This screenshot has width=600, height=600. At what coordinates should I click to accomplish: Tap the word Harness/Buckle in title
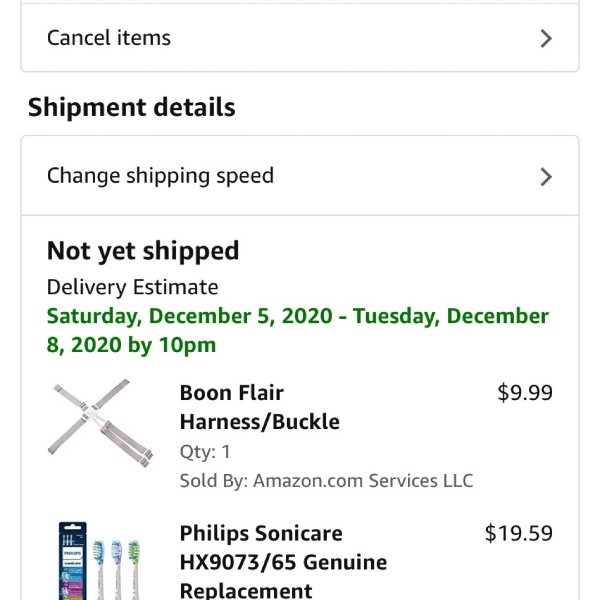[x=259, y=422]
